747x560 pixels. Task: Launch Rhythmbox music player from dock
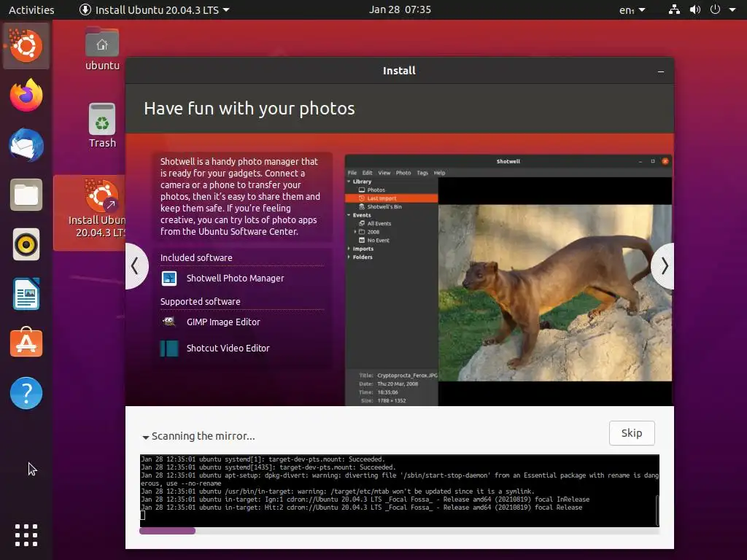coord(26,245)
